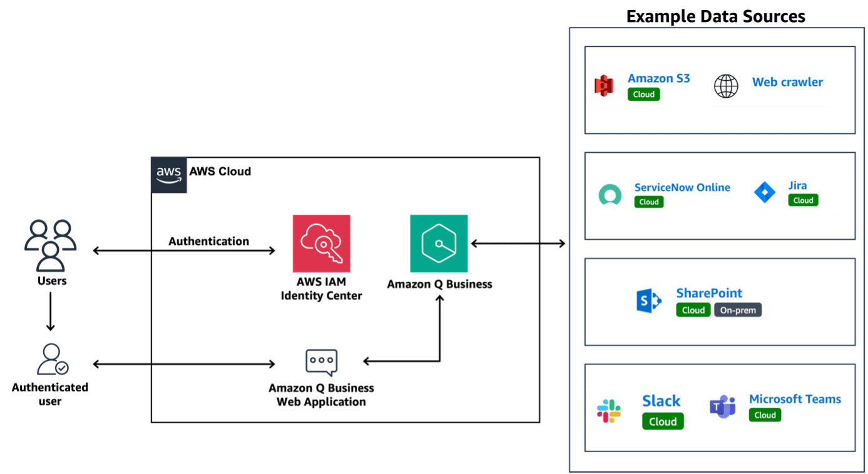Click the Cloud badge under ServiceNow Online

click(649, 202)
